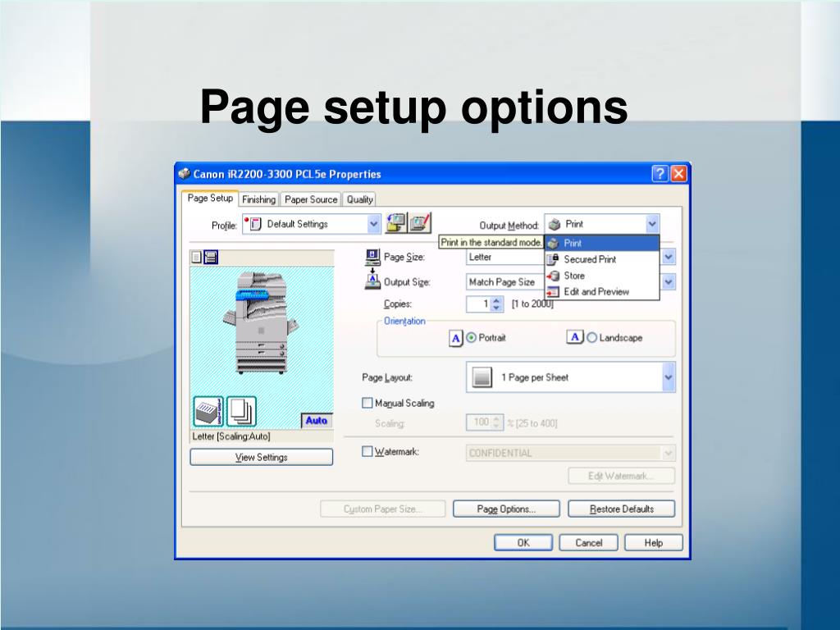Screen dimensions: 840x630
Task: Click the Scaling spinner arrows
Action: point(496,422)
